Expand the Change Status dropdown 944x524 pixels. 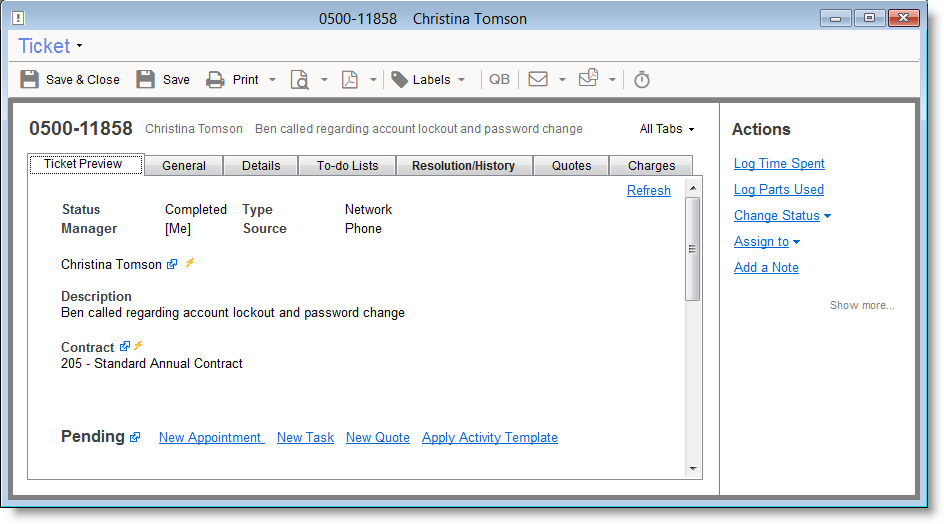782,216
